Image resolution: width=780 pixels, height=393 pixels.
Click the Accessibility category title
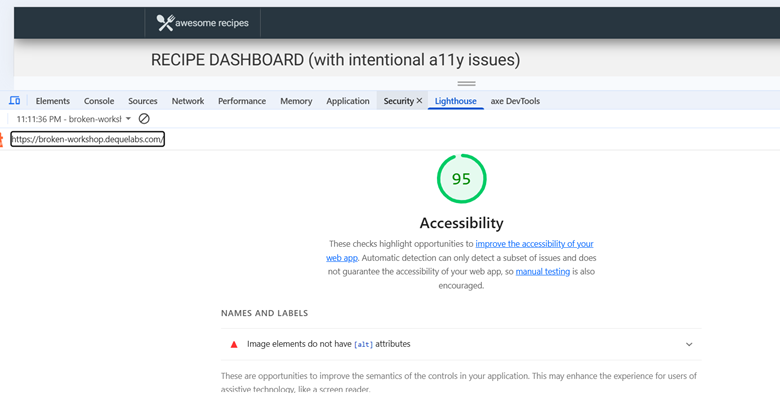(461, 223)
